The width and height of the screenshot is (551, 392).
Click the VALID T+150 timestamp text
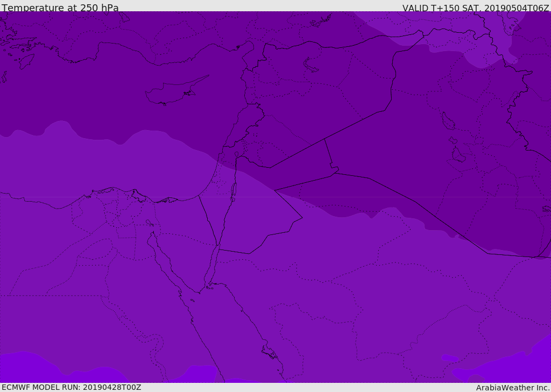click(475, 8)
